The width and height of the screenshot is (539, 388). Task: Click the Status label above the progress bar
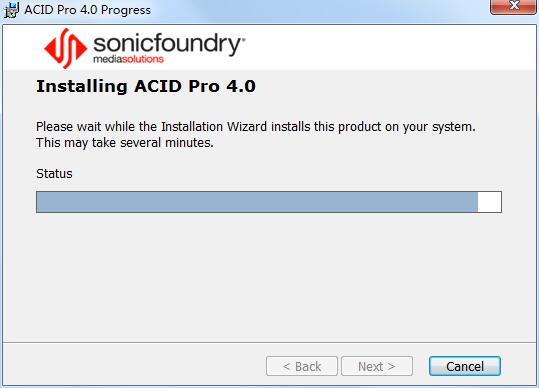coord(54,174)
